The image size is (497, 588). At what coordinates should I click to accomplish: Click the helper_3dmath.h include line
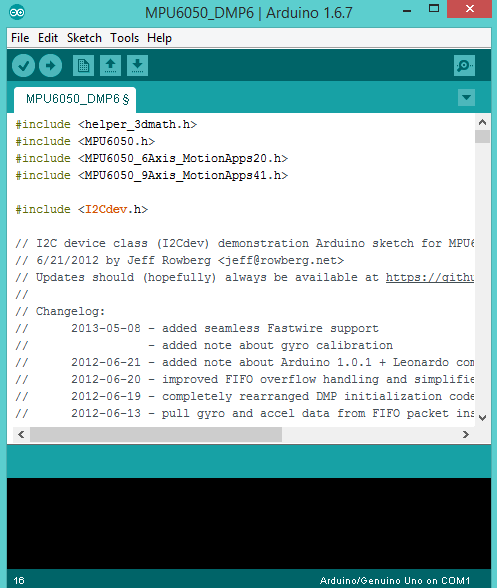[x=106, y=124]
